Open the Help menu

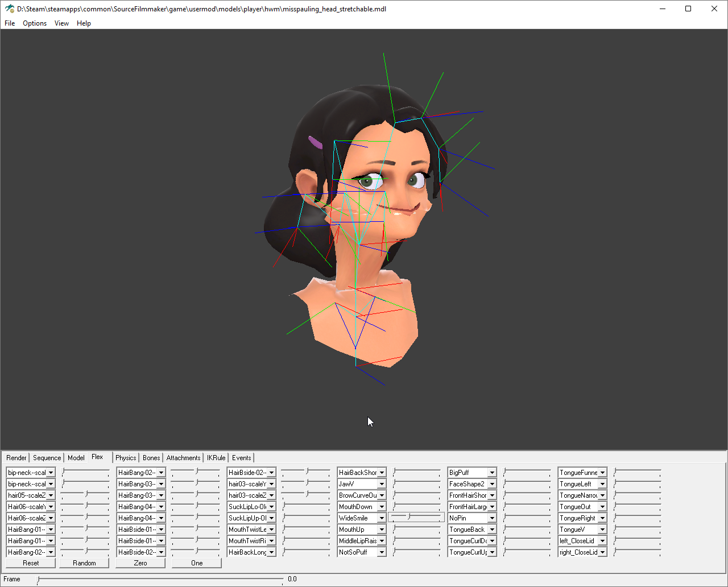coord(84,23)
